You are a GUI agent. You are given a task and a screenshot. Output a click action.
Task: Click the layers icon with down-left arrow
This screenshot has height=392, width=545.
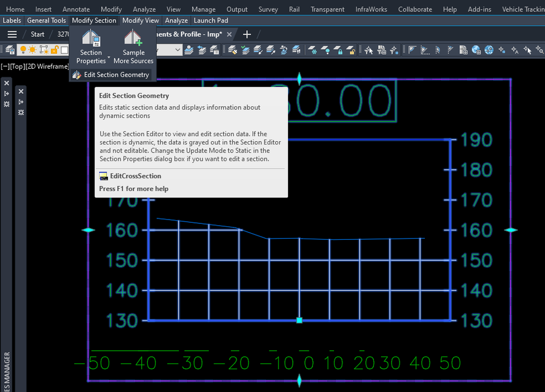258,50
